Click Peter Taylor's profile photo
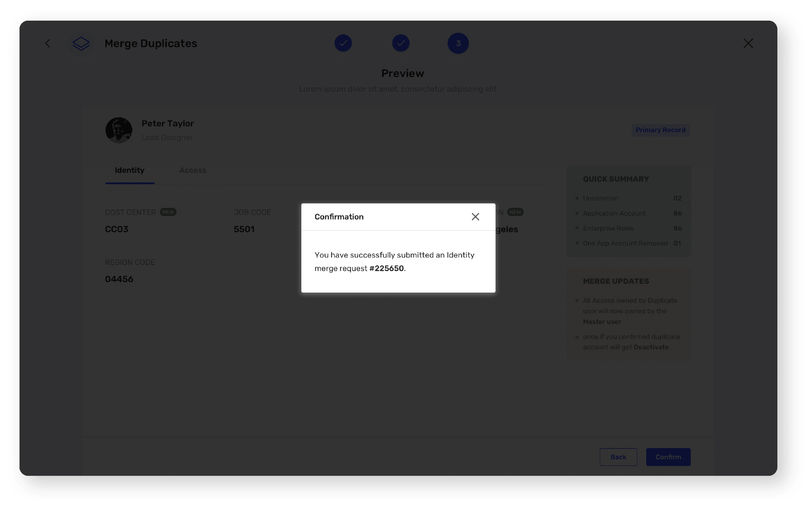This screenshot has width=812, height=510. [x=119, y=130]
